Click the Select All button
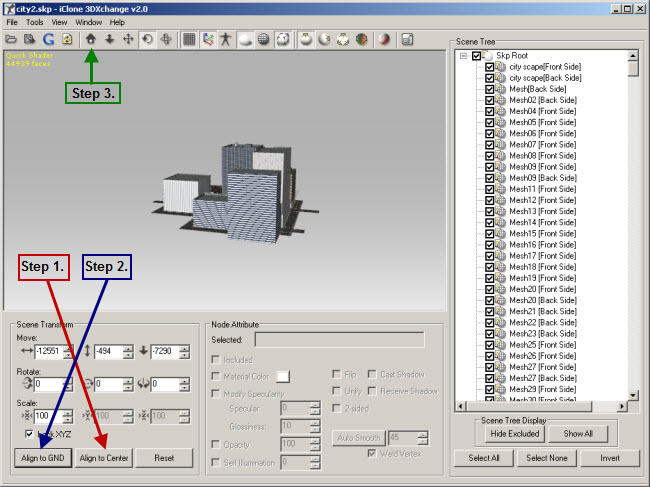The width and height of the screenshot is (650, 487). tap(484, 458)
